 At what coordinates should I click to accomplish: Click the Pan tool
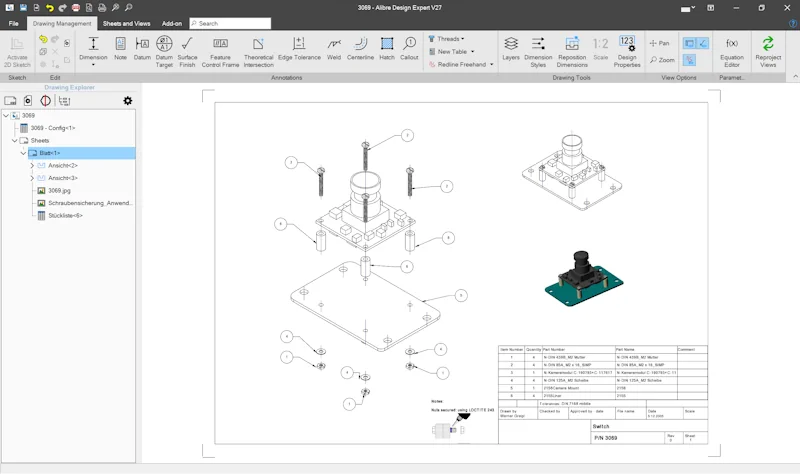point(659,43)
